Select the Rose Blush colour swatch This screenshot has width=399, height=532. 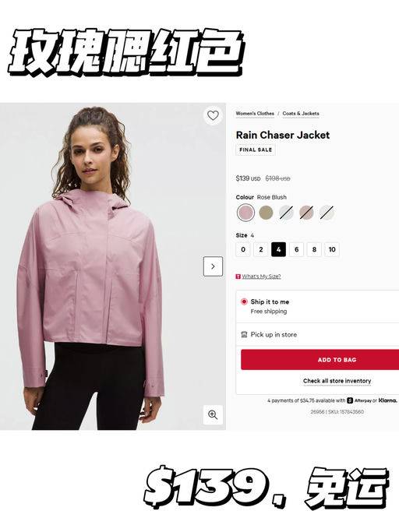pyautogui.click(x=245, y=213)
